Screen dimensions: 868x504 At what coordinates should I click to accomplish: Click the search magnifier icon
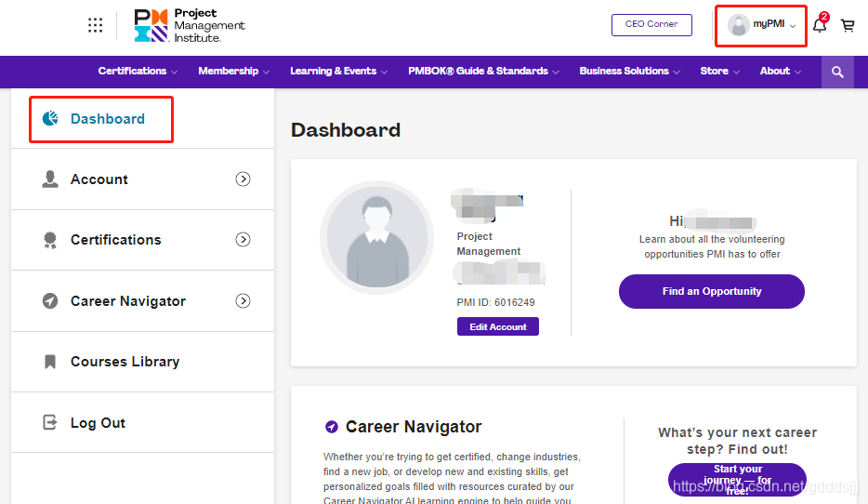(x=837, y=72)
